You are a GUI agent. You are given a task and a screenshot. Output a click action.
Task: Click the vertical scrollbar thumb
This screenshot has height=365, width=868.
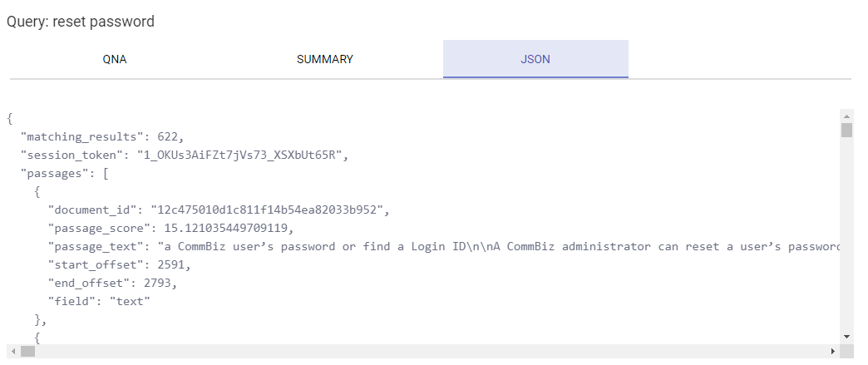coord(846,131)
